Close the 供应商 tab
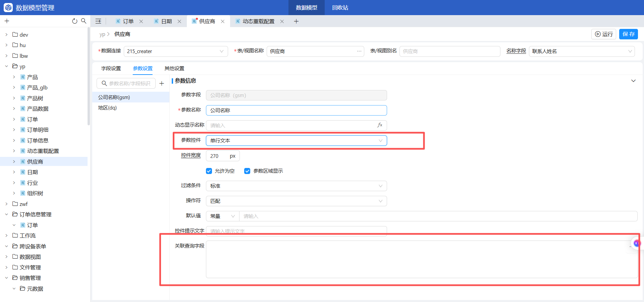 tap(223, 21)
